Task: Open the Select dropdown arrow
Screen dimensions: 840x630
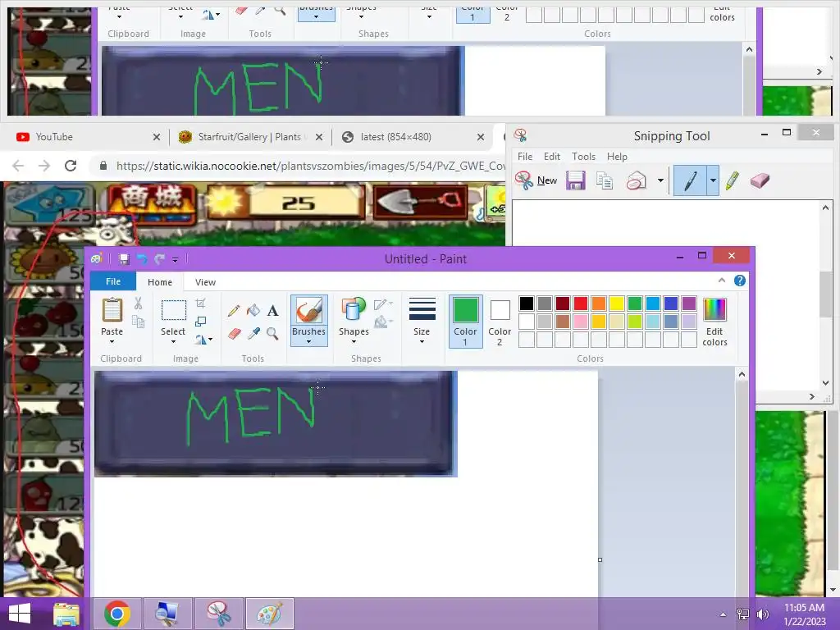Action: coord(173,342)
